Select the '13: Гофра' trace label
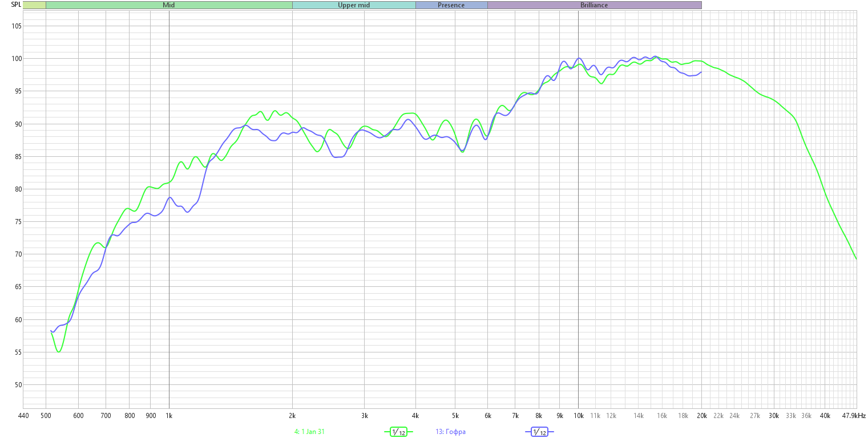The width and height of the screenshot is (868, 438). 450,432
